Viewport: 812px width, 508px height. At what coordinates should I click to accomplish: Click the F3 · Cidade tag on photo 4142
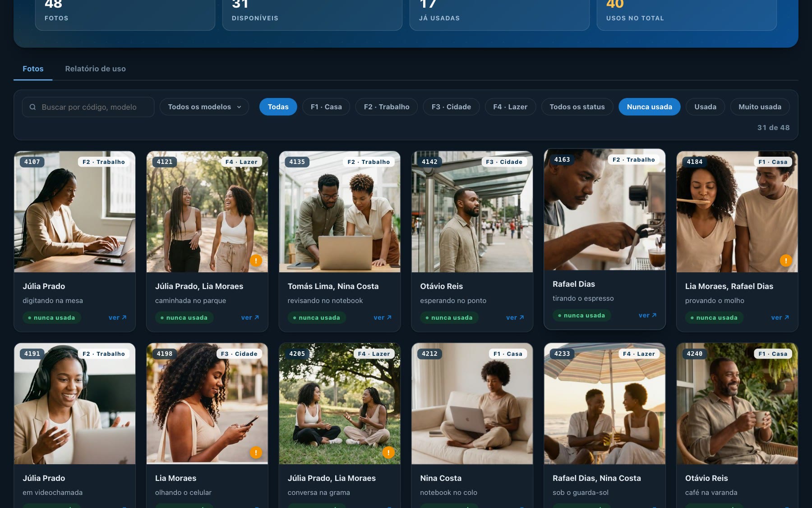pyautogui.click(x=504, y=162)
